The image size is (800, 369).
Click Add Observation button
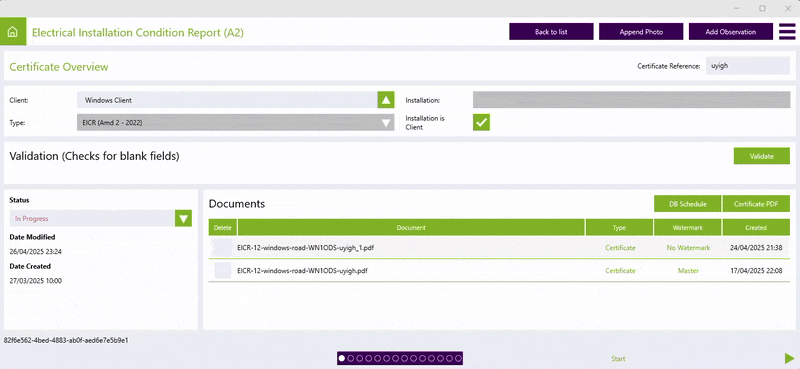click(x=731, y=32)
